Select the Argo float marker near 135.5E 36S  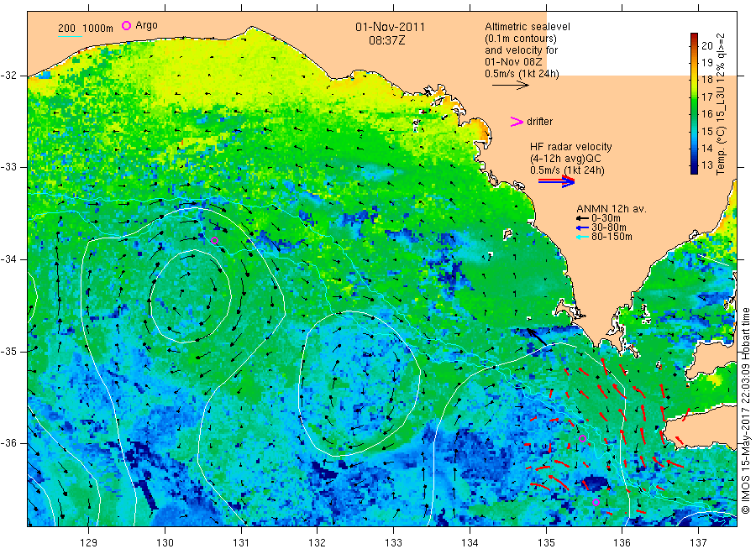[582, 438]
